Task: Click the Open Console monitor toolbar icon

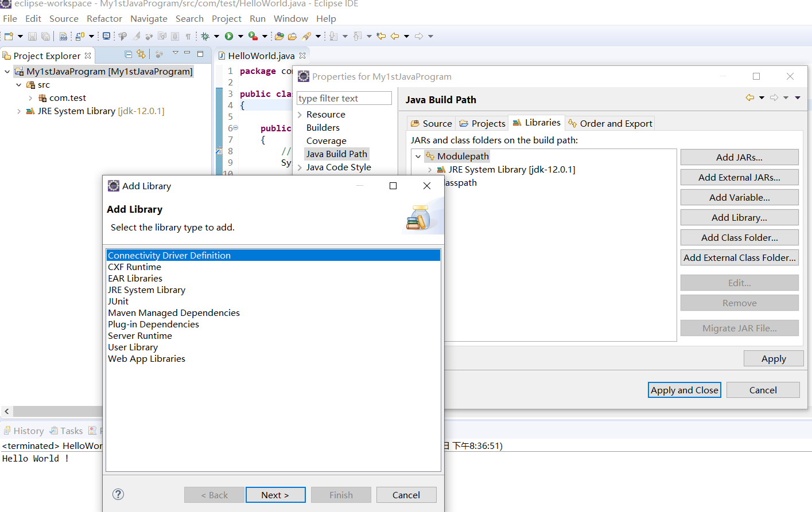Action: tap(106, 36)
